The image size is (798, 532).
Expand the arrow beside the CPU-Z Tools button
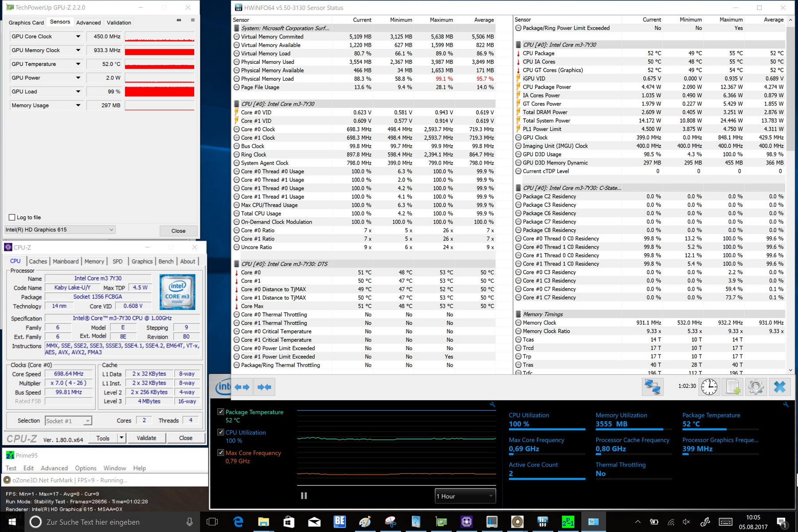pos(121,438)
